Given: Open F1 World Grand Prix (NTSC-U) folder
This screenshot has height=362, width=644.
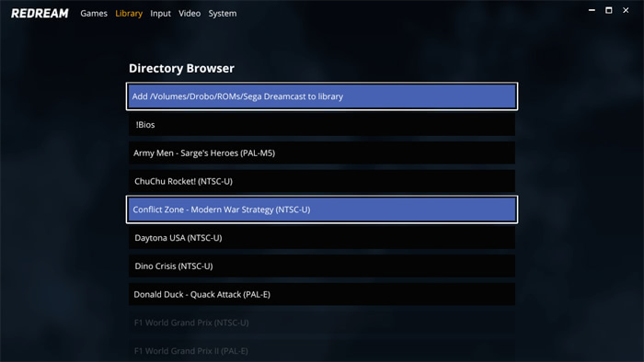Looking at the screenshot, I should pyautogui.click(x=322, y=322).
